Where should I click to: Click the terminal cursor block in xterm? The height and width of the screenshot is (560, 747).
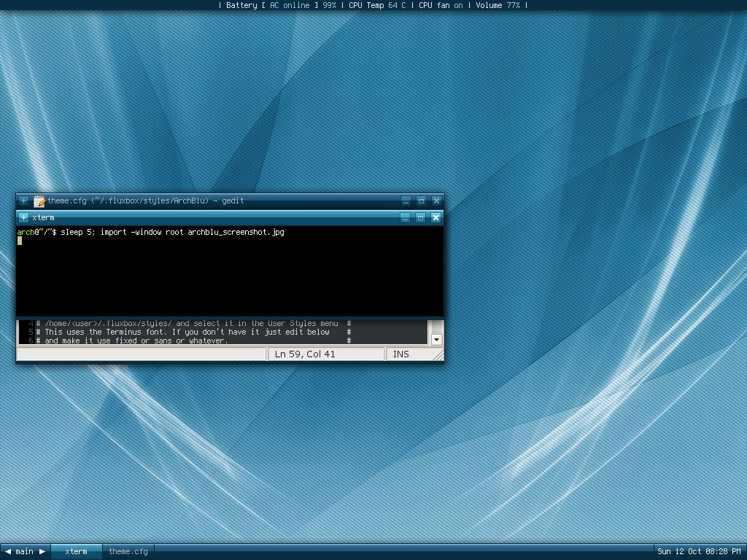click(x=20, y=241)
